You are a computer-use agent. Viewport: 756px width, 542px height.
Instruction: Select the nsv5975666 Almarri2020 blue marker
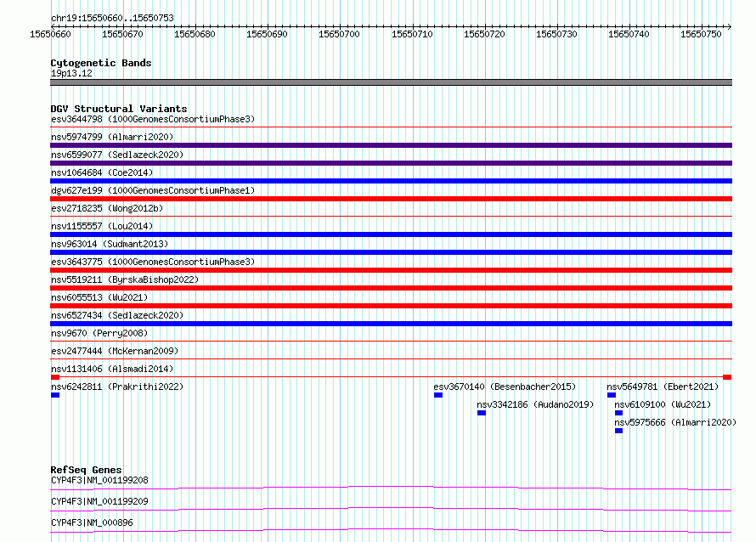click(618, 431)
